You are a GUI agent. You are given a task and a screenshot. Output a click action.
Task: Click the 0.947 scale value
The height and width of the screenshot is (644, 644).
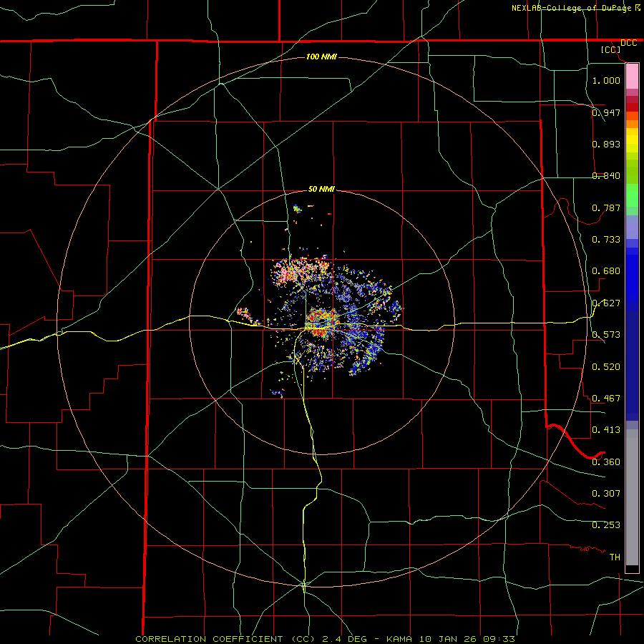[x=606, y=112]
